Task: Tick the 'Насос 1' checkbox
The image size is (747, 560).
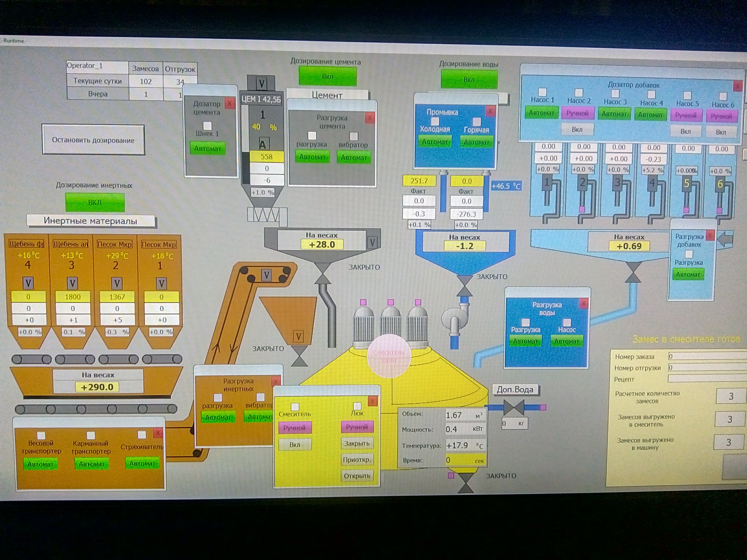Action: tap(542, 92)
